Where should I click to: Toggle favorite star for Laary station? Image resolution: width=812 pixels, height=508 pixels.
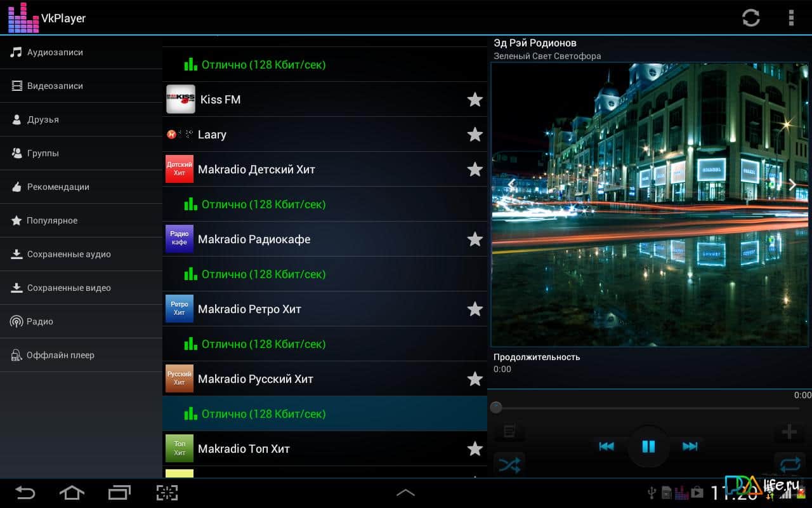click(475, 135)
